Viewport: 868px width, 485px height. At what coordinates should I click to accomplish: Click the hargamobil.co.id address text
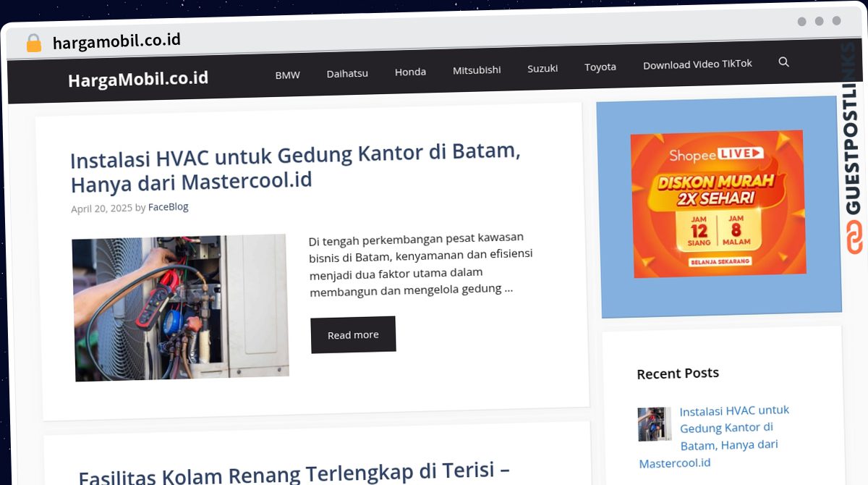[116, 41]
